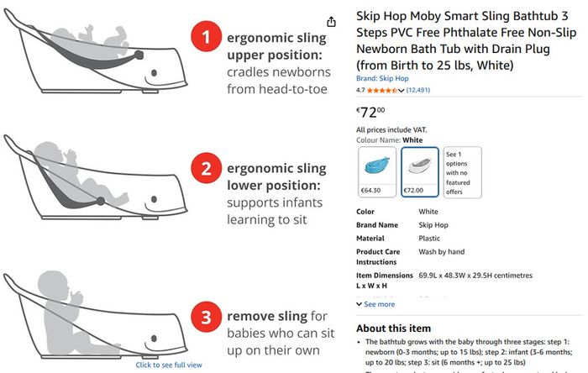Open 'See 1 options with no featured offers'
The image size is (588, 373).
pyautogui.click(x=462, y=172)
